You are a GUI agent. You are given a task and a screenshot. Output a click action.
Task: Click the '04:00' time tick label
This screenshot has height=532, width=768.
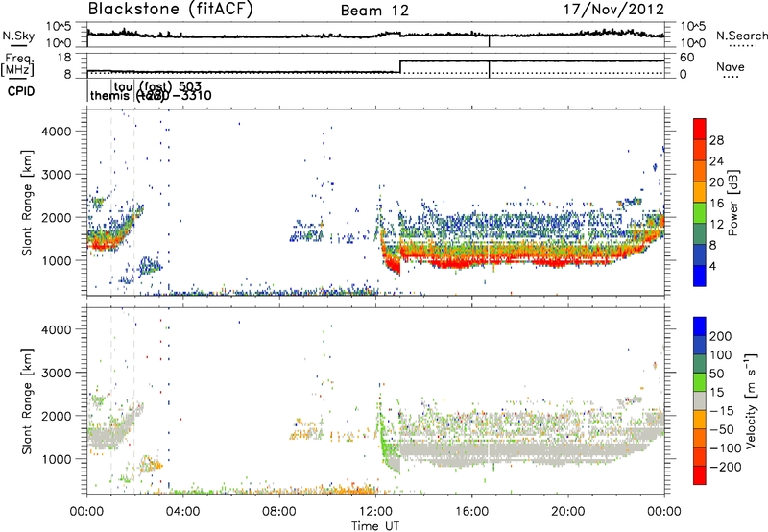click(183, 512)
